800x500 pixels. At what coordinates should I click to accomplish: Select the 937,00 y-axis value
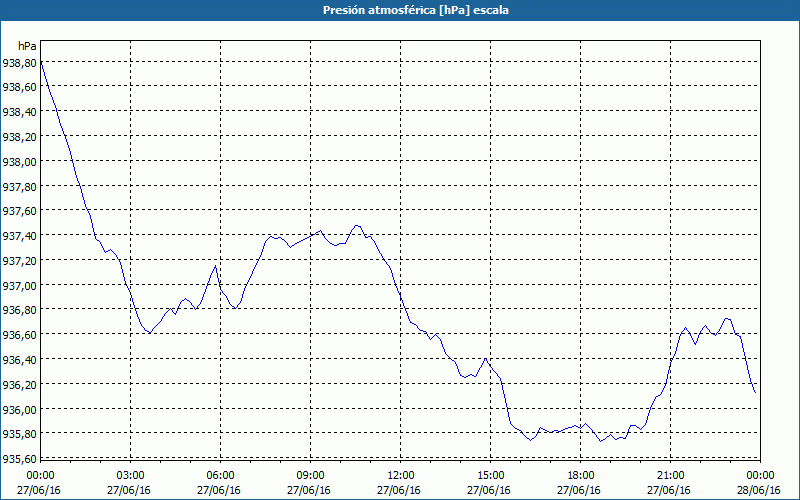(x=20, y=286)
